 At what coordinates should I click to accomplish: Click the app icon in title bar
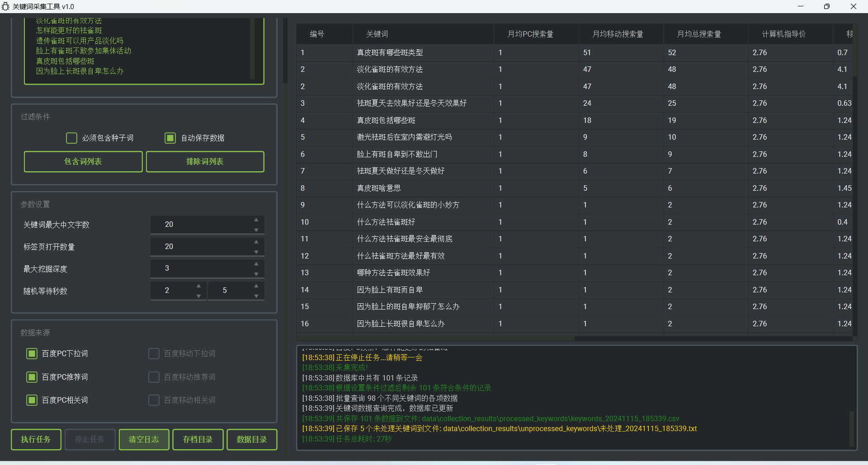[x=5, y=6]
